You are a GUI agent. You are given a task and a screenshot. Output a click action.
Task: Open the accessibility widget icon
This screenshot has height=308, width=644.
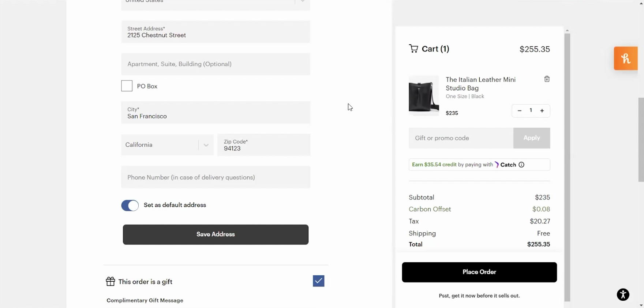point(623,294)
